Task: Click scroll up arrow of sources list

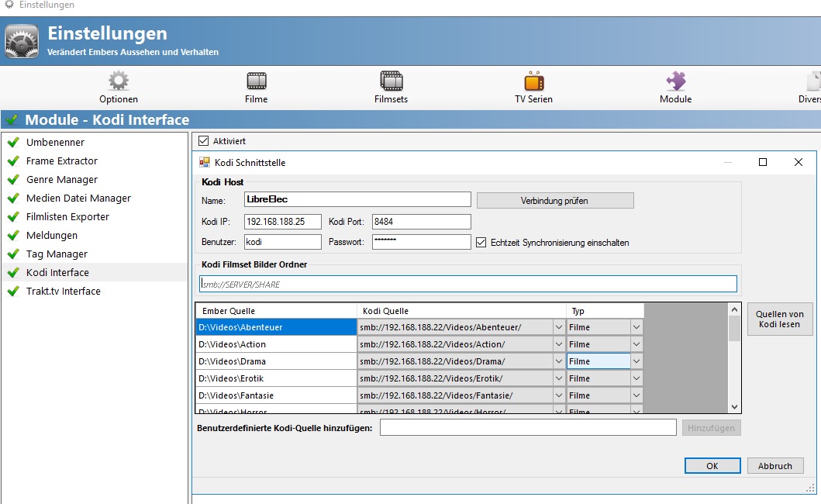Action: [x=735, y=309]
